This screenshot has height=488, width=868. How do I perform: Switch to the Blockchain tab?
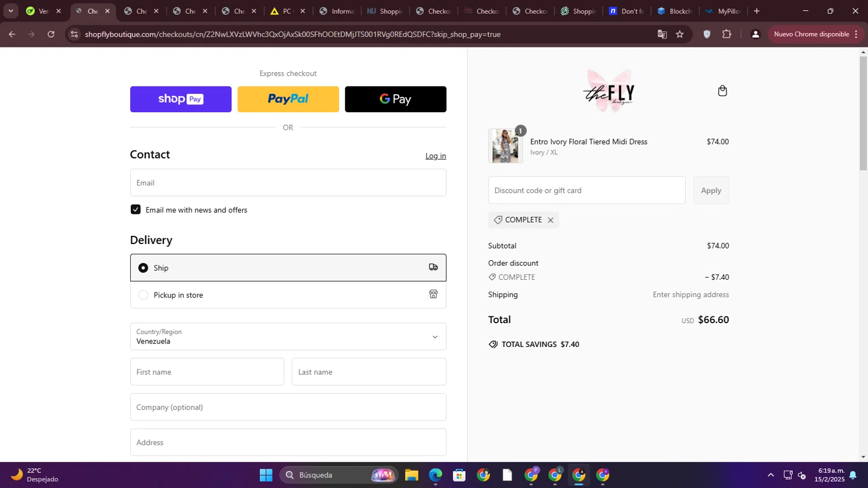pyautogui.click(x=674, y=11)
